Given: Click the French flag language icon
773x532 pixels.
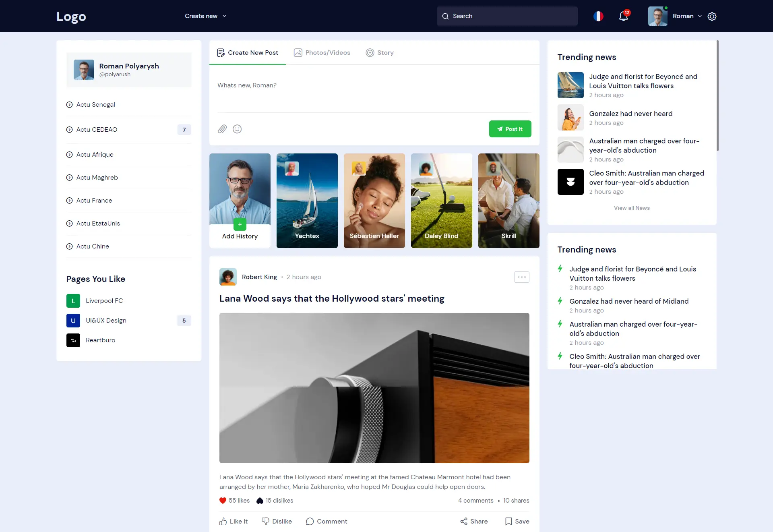Looking at the screenshot, I should [x=598, y=16].
